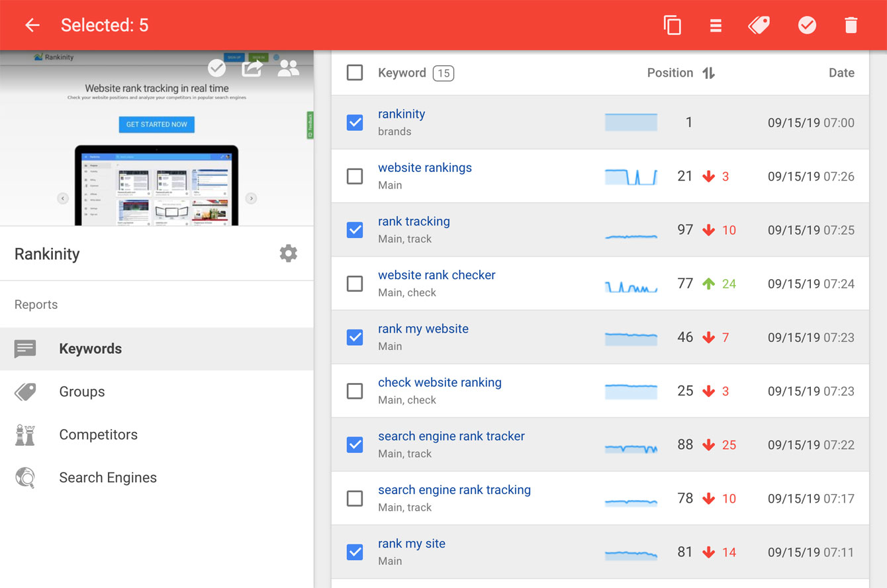This screenshot has width=887, height=588.
Task: Click the back arrow in the red selection bar
Action: click(x=32, y=25)
